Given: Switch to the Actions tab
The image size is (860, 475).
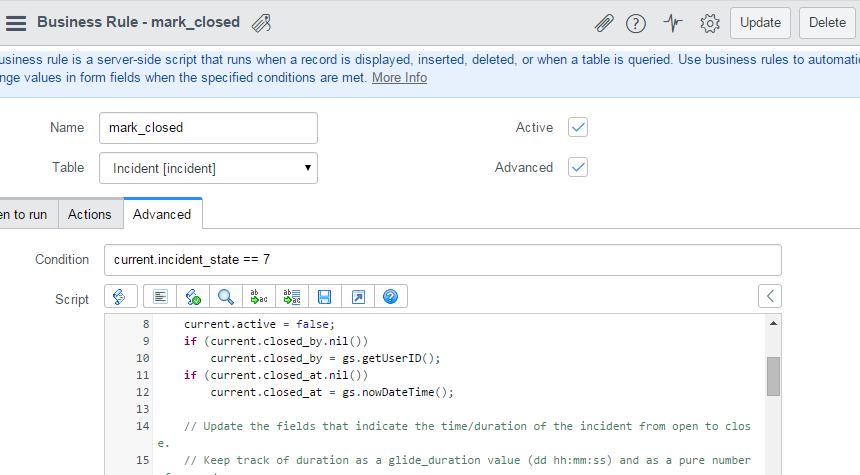Looking at the screenshot, I should point(89,214).
